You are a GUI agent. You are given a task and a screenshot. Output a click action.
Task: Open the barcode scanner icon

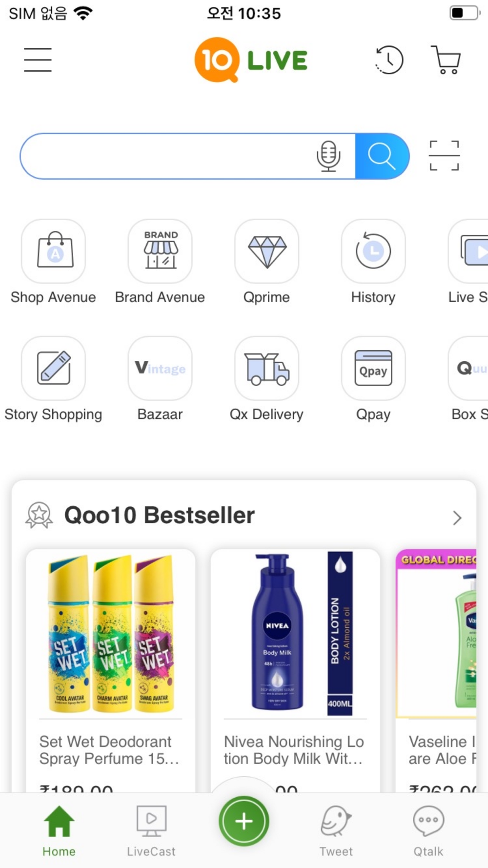(x=444, y=156)
